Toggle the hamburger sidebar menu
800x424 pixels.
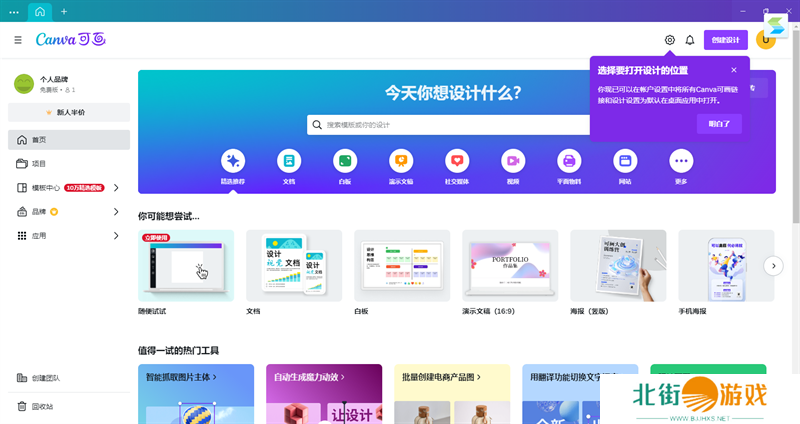[18, 40]
